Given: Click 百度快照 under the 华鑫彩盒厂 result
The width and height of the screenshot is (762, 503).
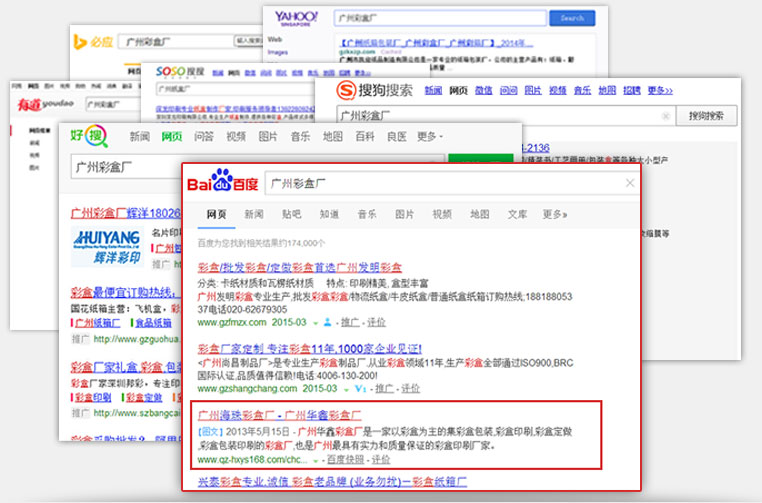Looking at the screenshot, I should tap(346, 459).
